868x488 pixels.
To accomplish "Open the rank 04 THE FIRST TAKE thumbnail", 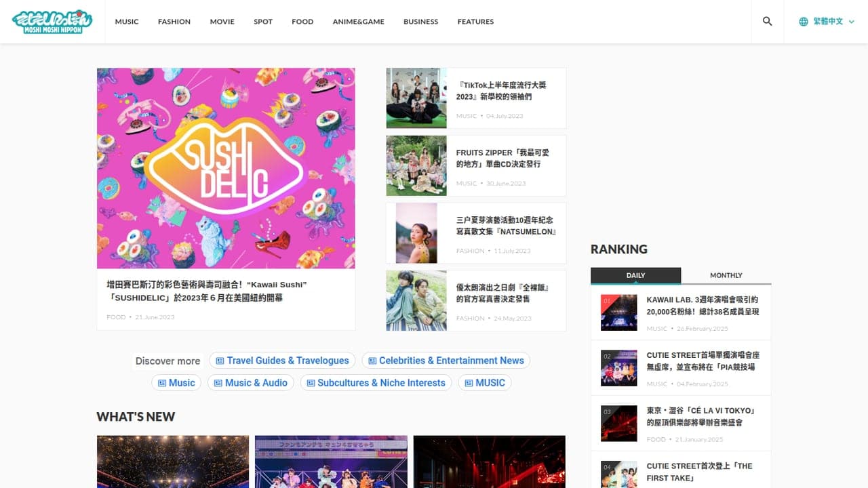I will [619, 474].
